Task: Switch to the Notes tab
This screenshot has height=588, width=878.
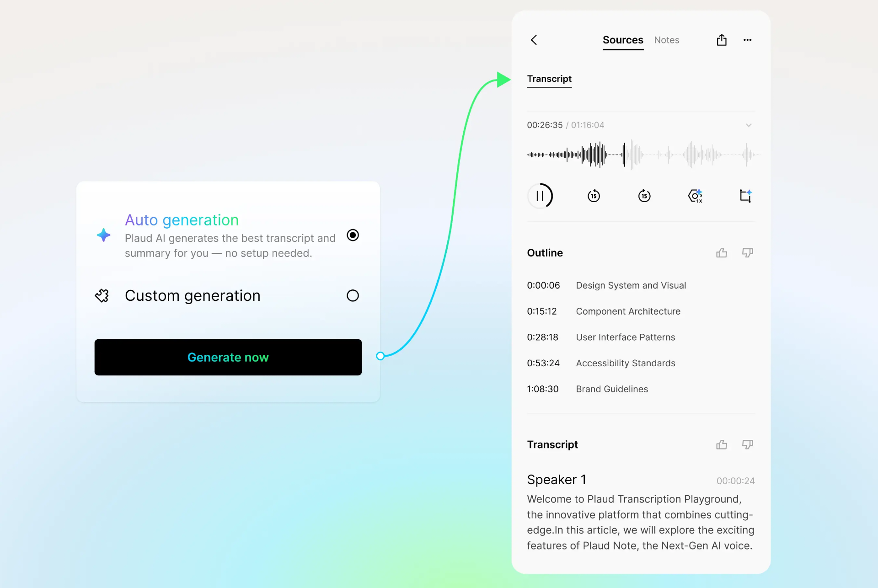Action: coord(666,40)
